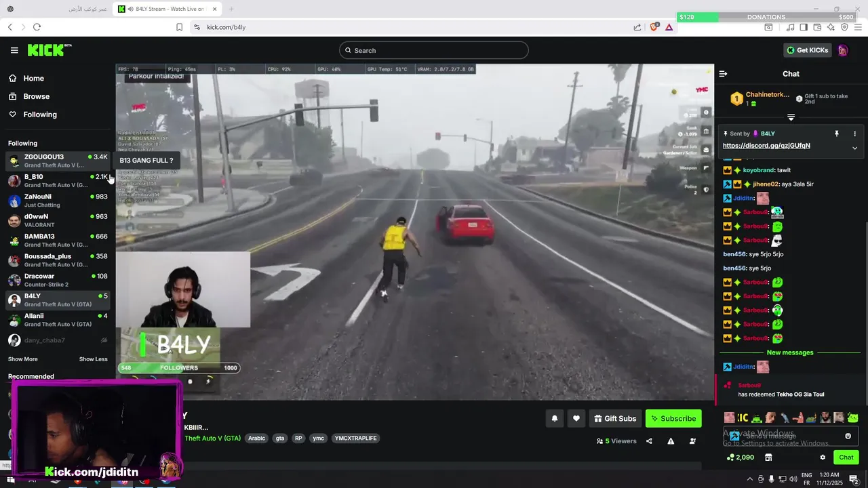Jump to New messages in chat

point(790,352)
